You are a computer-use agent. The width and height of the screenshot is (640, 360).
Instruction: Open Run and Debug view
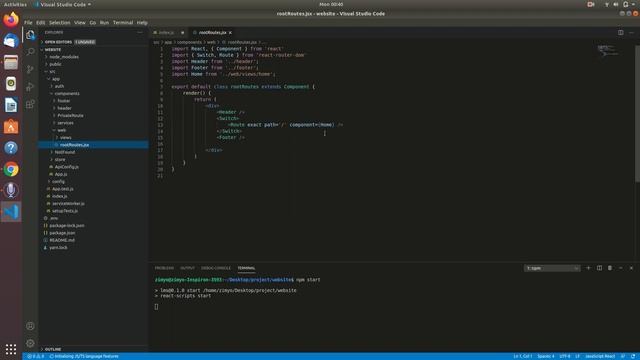[30, 87]
